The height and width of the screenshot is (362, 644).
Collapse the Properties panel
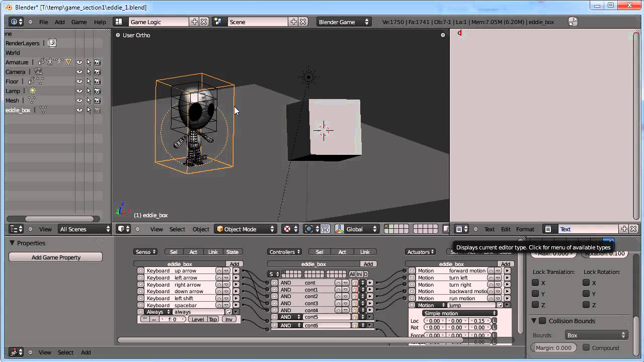[12, 243]
